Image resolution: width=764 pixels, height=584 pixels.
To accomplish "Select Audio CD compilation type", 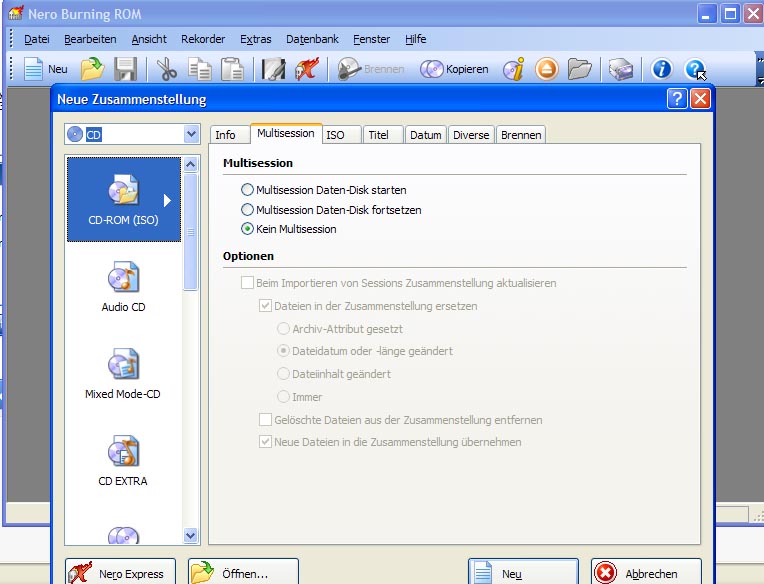I will [x=124, y=286].
